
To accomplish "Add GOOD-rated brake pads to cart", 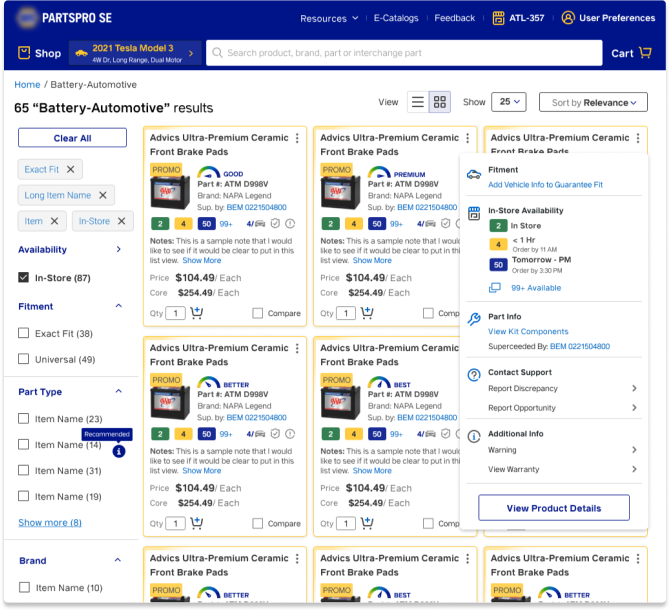I will [x=197, y=313].
